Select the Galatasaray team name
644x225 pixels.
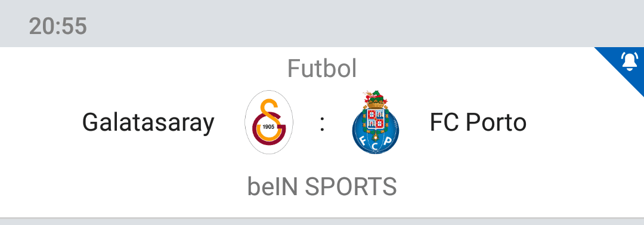(x=148, y=122)
